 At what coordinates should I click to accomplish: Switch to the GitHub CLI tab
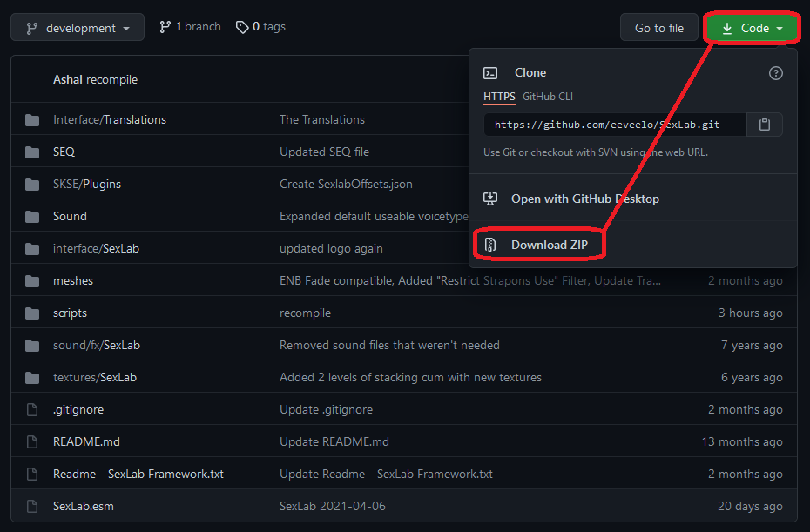548,97
